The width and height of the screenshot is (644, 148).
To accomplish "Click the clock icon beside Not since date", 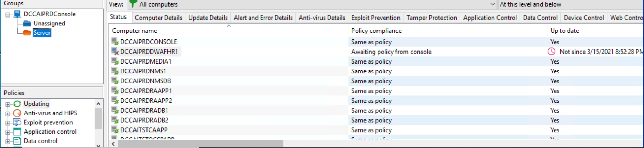I will click(x=552, y=52).
